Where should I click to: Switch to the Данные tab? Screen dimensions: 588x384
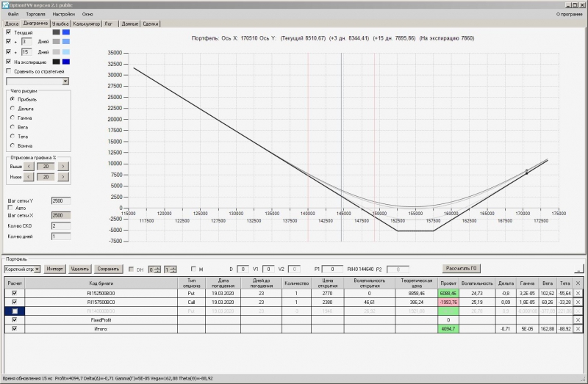click(130, 23)
